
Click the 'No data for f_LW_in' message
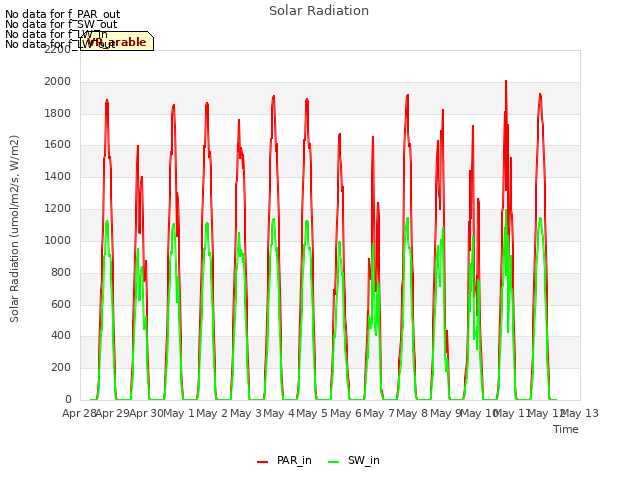click(56, 34)
